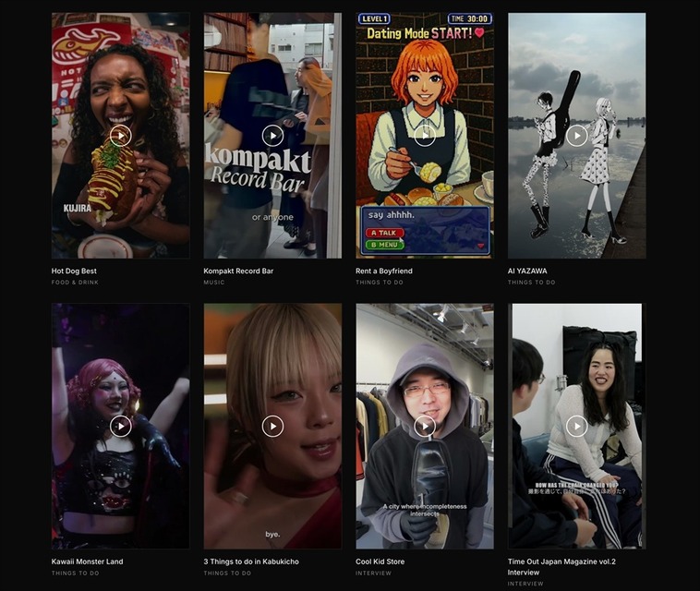Open the Kawaii Monster Land title link
This screenshot has height=591, width=700.
87,561
